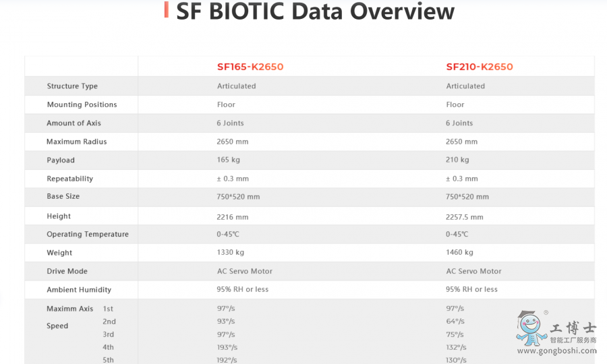Click the Operating Temperature row label
607x364 pixels.
[88, 234]
